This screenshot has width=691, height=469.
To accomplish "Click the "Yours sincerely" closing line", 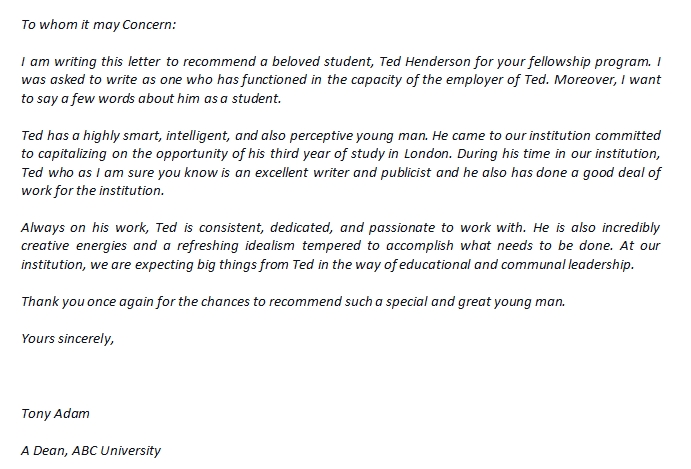I will click(67, 338).
